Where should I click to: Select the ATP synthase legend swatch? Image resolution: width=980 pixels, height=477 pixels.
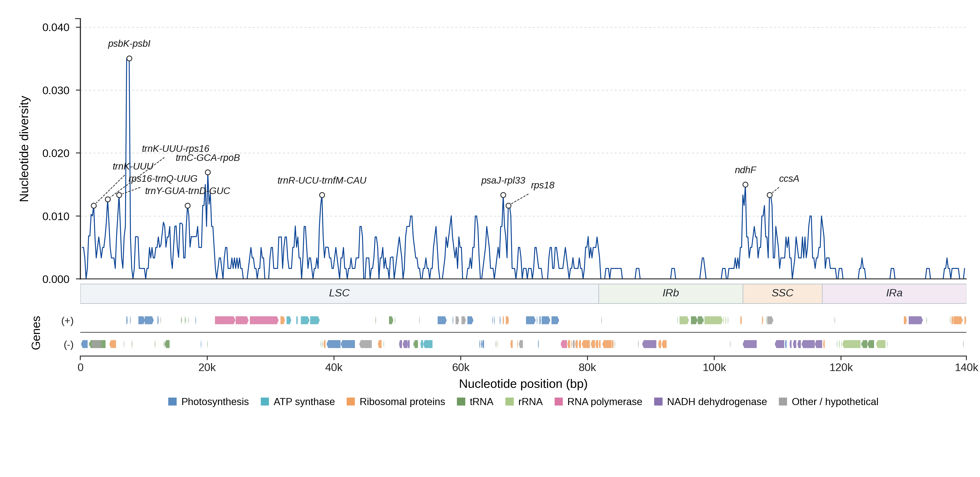pos(265,402)
